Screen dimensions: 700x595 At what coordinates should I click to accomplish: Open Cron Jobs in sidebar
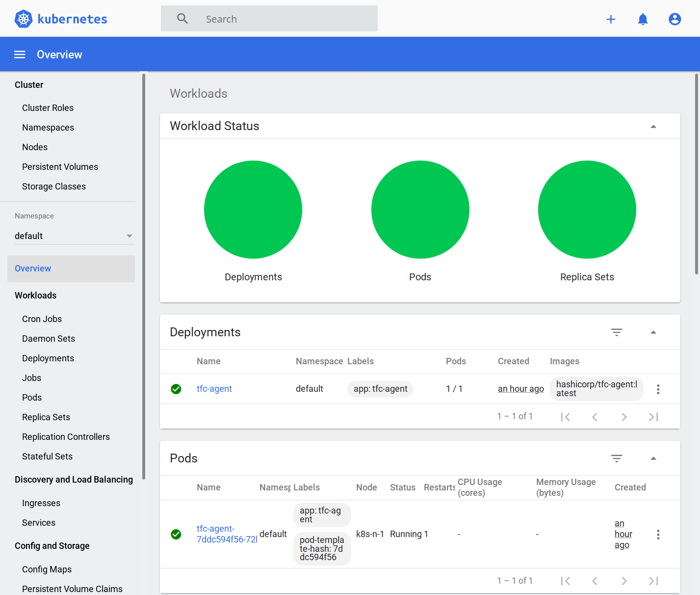42,319
